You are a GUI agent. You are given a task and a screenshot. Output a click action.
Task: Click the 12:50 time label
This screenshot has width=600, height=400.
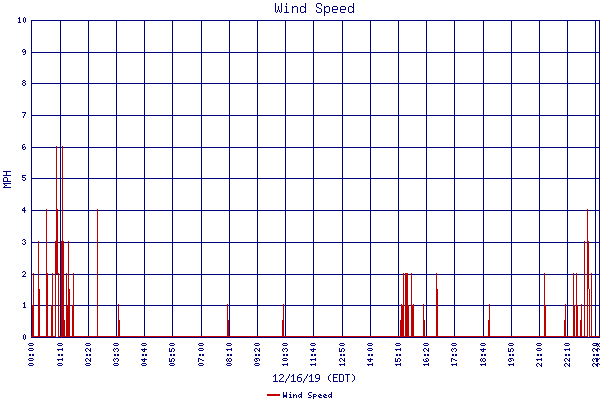[x=342, y=354]
